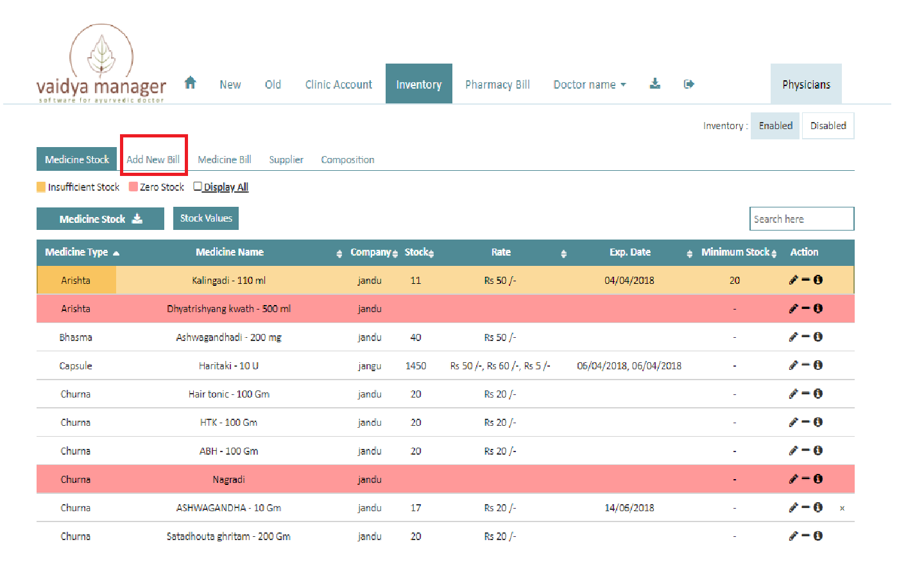Edit ABH - 100 Gm with pencil icon

(793, 450)
